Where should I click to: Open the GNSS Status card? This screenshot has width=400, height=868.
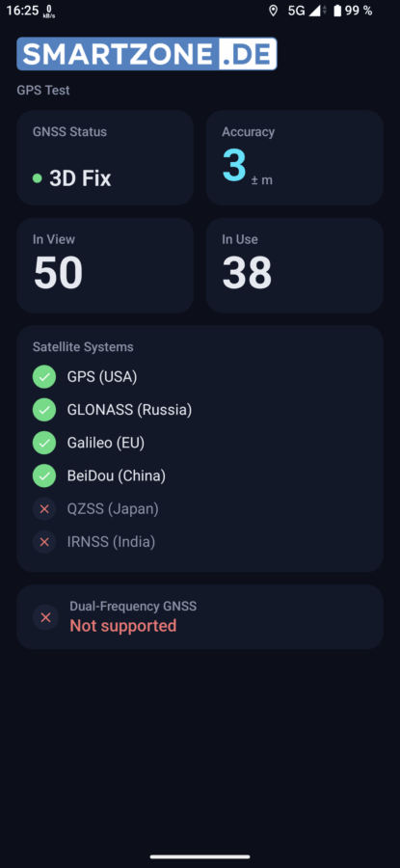[105, 158]
